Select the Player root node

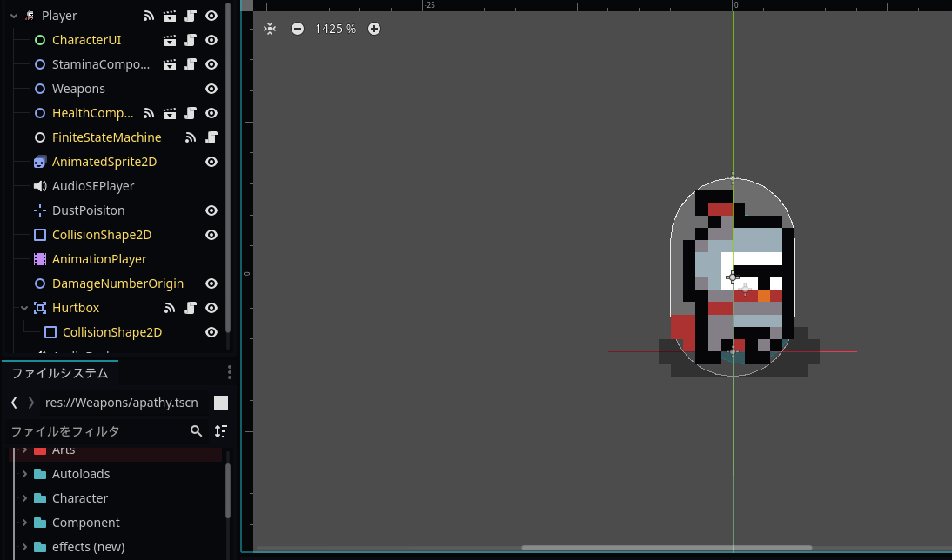coord(59,16)
